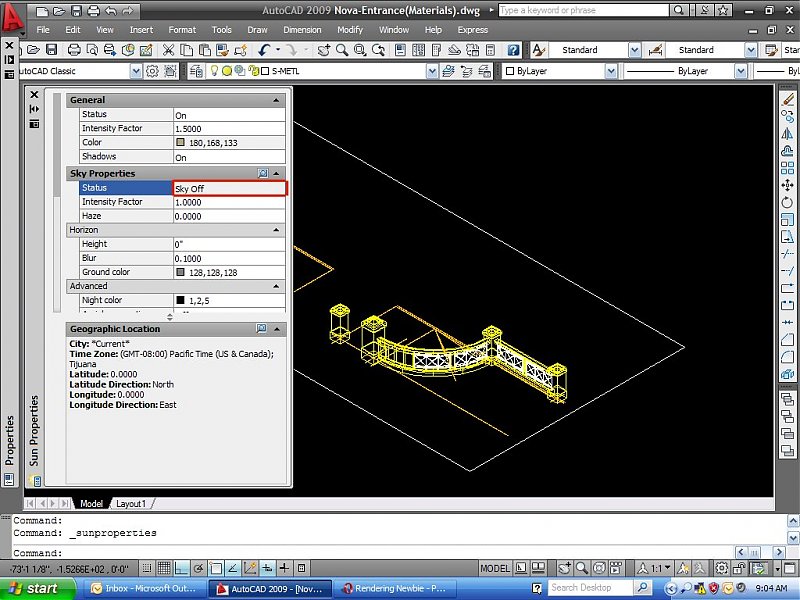Toggle Grid Display in status bar
The width and height of the screenshot is (800, 600).
(164, 568)
